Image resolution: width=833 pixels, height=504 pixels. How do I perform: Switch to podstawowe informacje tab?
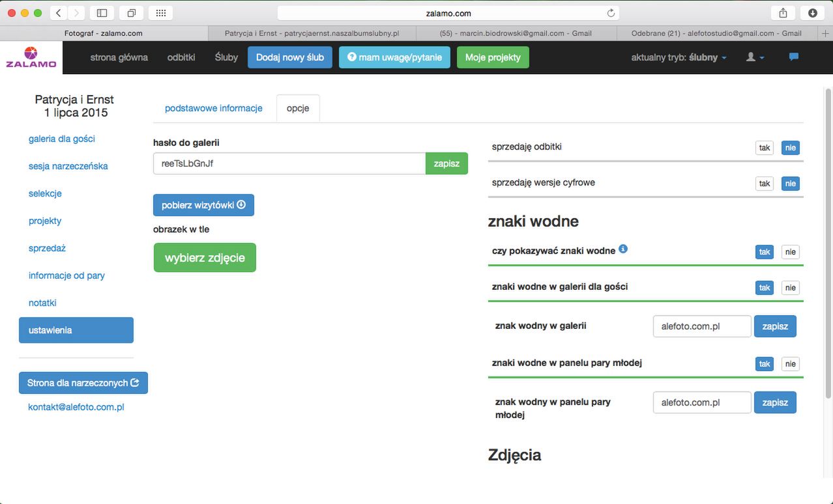point(214,108)
